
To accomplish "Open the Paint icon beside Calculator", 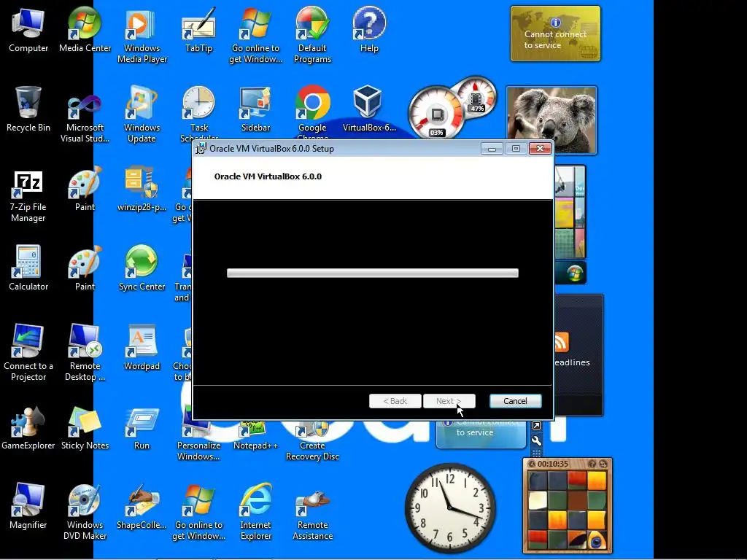I will (85, 269).
